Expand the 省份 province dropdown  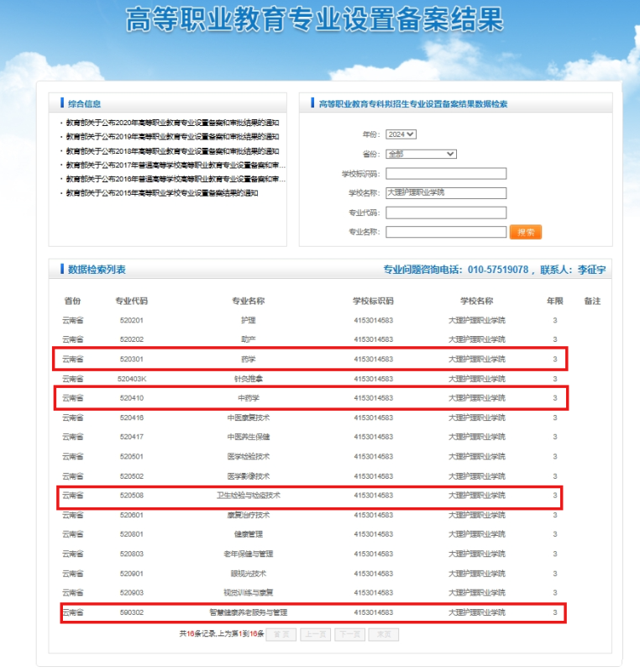click(x=421, y=154)
